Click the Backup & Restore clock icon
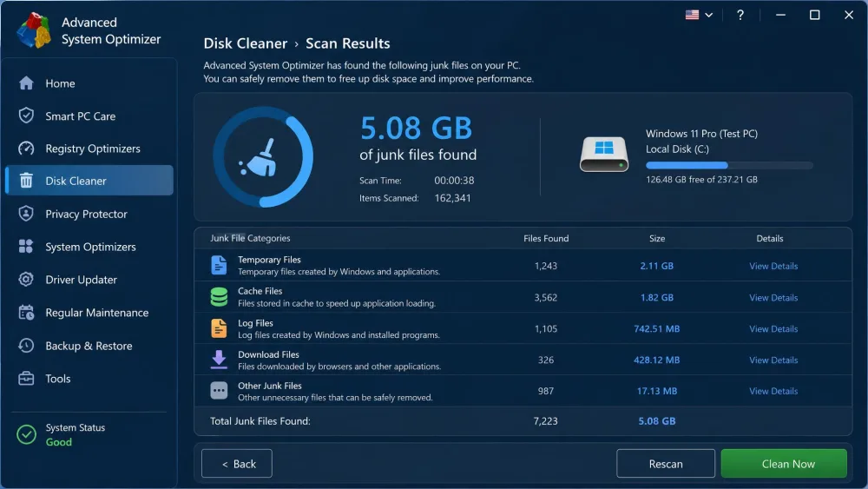868x489 pixels. click(26, 346)
